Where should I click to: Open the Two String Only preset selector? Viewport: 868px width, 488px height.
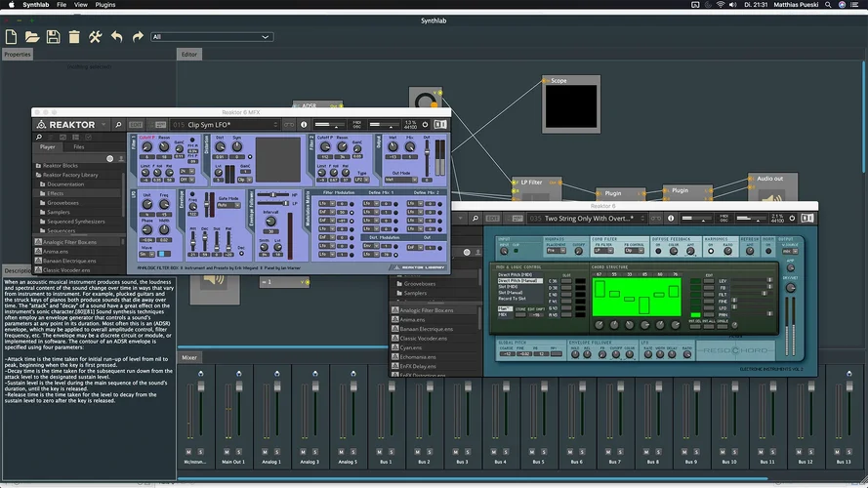tap(587, 219)
